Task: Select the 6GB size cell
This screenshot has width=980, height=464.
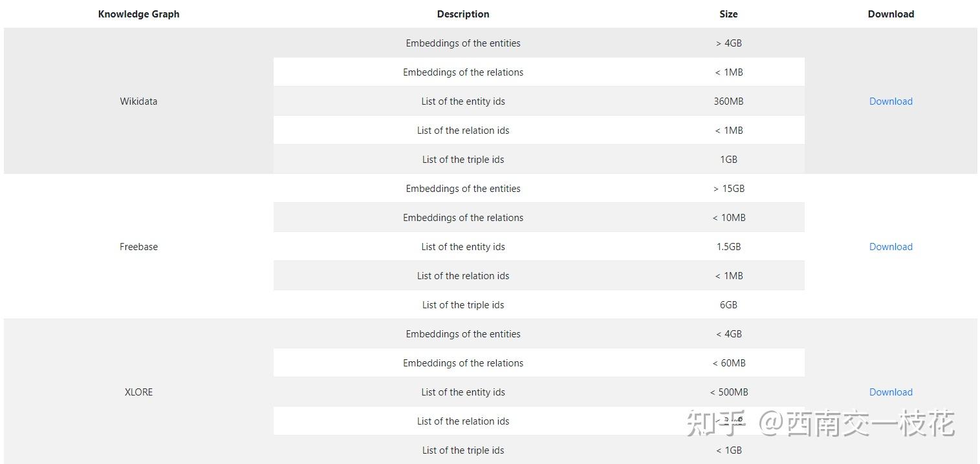Action: point(728,305)
